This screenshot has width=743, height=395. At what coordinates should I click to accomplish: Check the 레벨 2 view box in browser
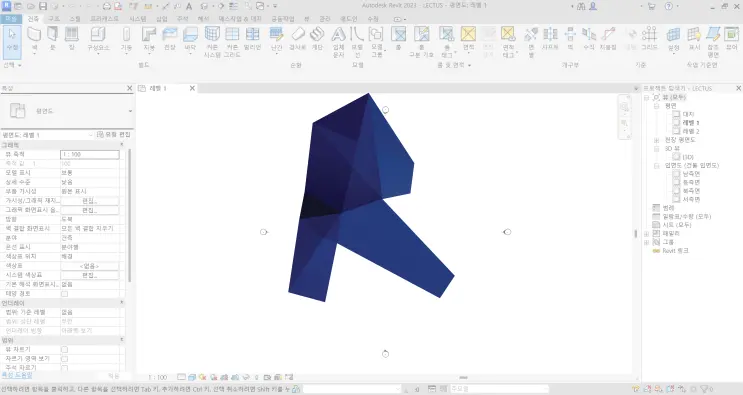tap(676, 131)
